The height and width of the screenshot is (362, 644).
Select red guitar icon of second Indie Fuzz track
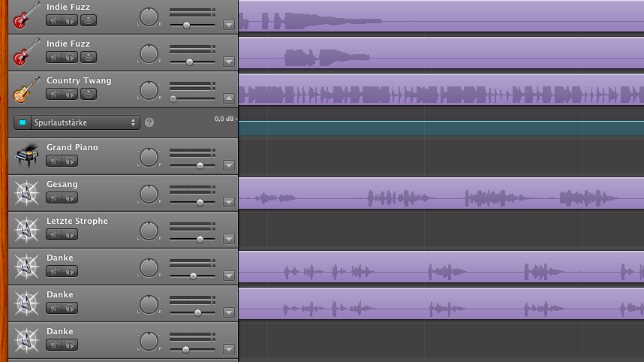(x=27, y=52)
